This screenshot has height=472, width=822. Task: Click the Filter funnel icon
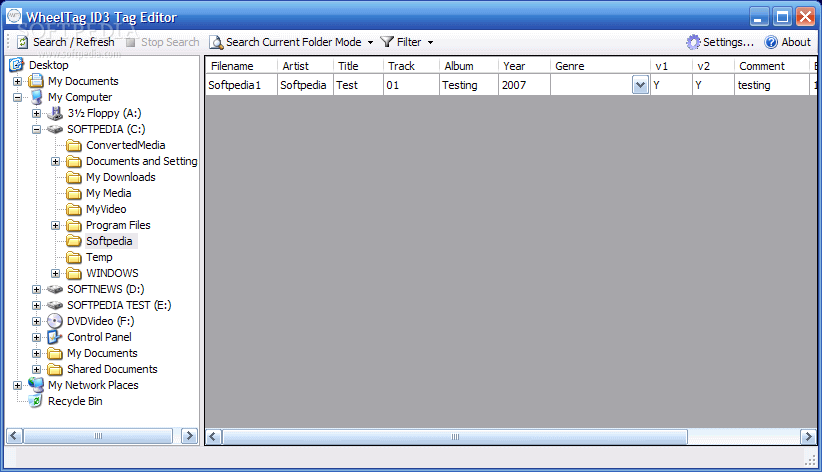[387, 41]
